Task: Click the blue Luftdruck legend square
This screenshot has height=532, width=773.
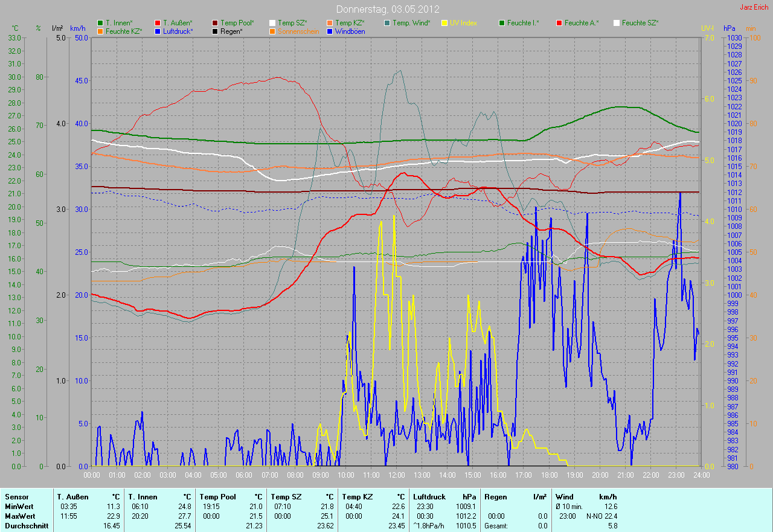Action: click(158, 31)
